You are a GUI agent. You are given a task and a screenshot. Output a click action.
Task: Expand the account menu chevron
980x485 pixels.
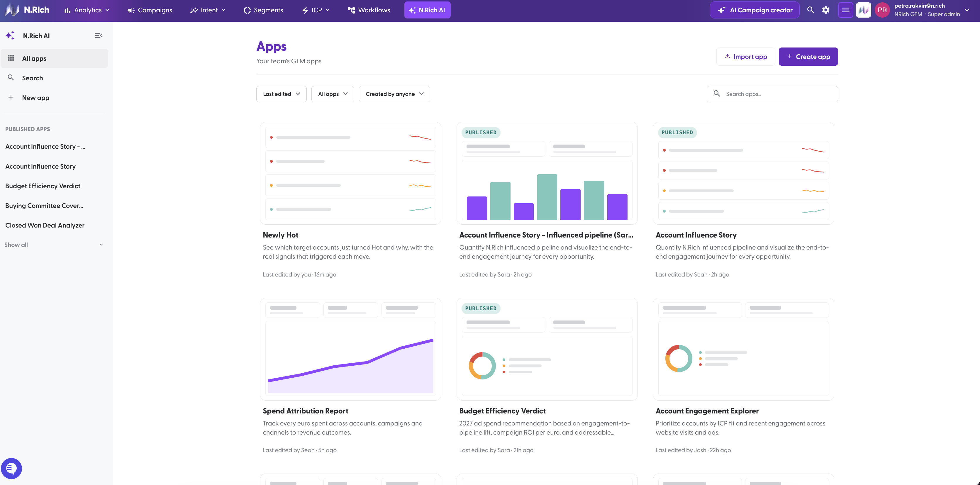click(x=967, y=10)
